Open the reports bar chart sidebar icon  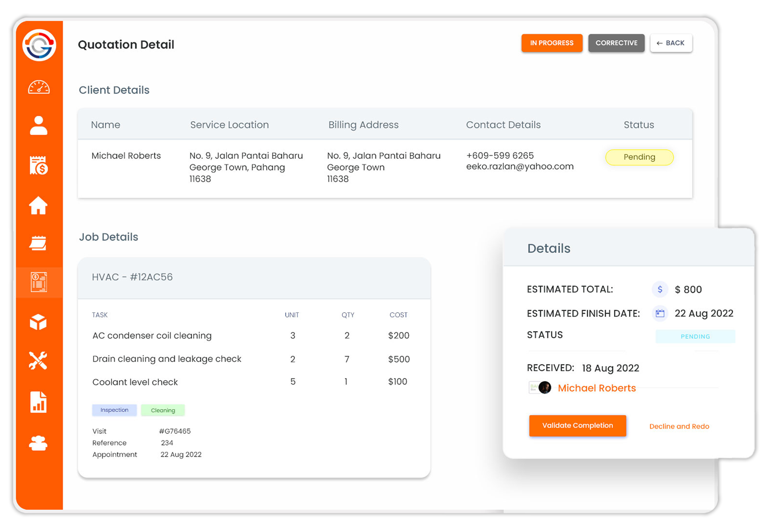coord(38,402)
